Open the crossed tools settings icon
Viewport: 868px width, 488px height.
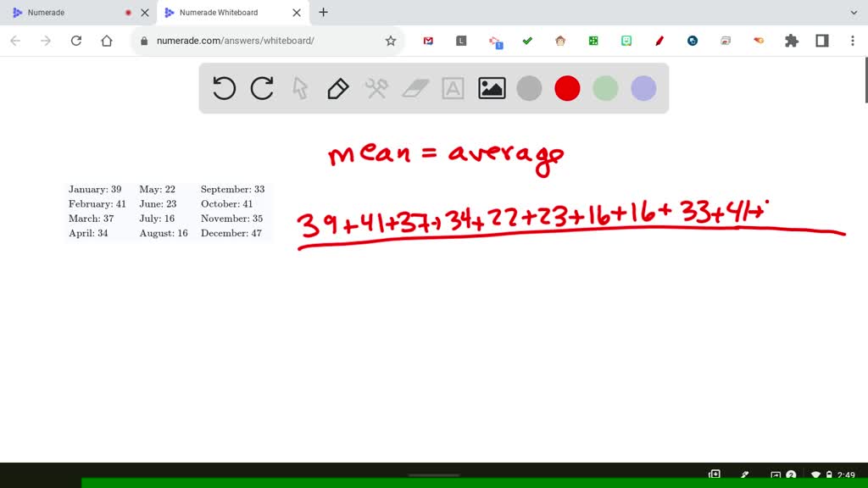[376, 88]
